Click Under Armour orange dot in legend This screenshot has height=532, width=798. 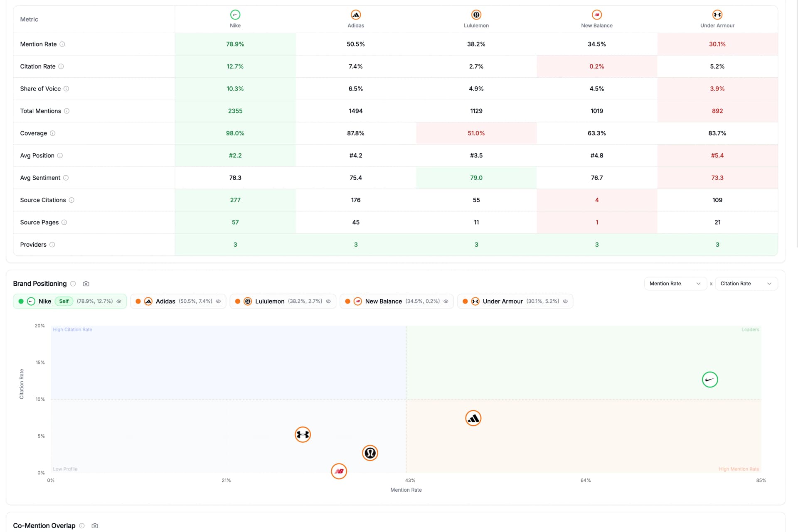point(465,302)
